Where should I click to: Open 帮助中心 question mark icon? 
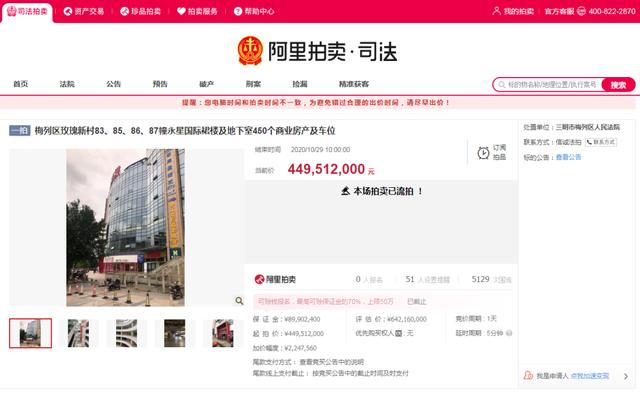tap(238, 11)
